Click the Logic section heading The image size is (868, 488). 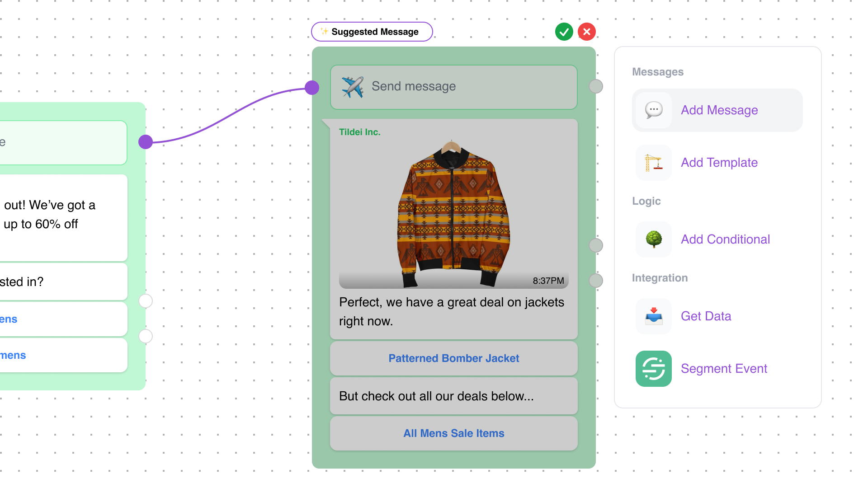tap(646, 201)
